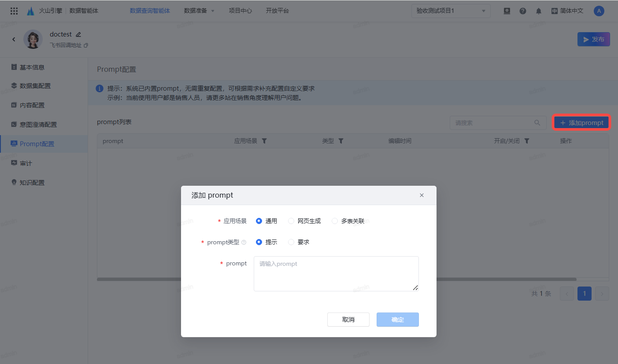Screen dimensions: 618x364
Task: Open 开放平台 in top navigation
Action: click(x=278, y=11)
